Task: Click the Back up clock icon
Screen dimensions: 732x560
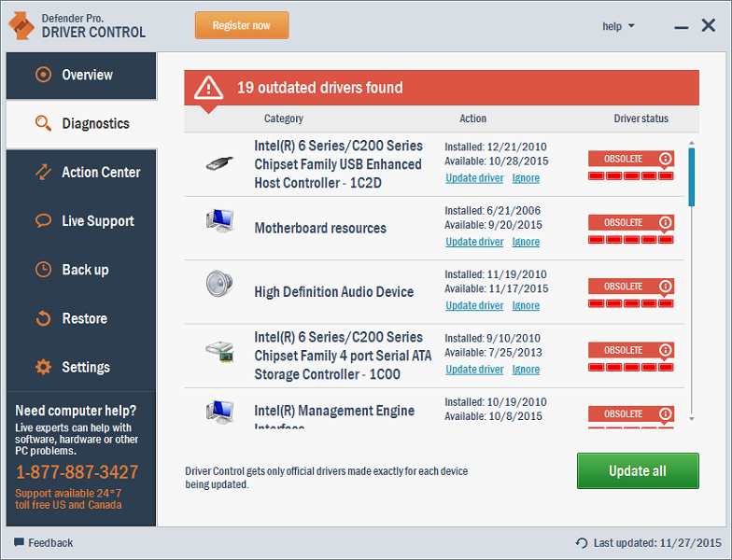Action: coord(43,270)
